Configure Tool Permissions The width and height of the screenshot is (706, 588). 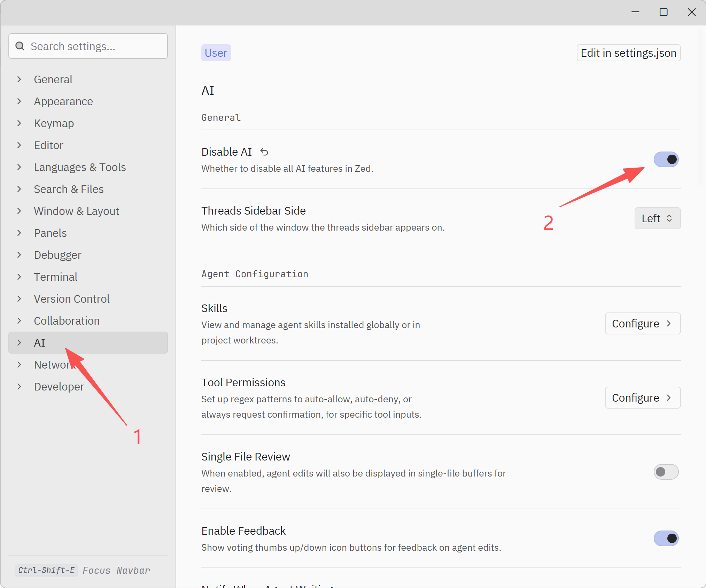643,398
